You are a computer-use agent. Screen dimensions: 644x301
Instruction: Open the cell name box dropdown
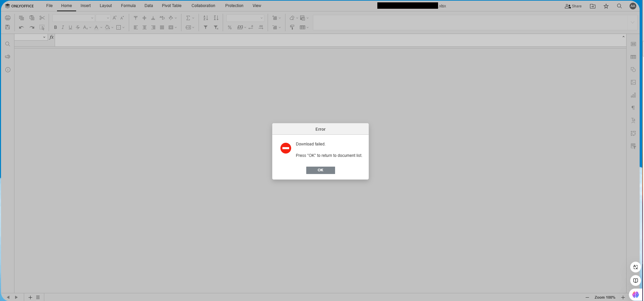(x=44, y=37)
